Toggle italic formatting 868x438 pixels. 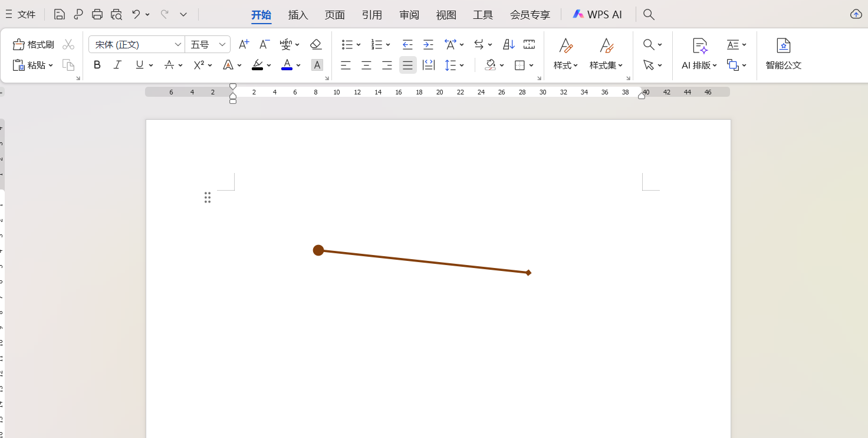click(x=117, y=65)
